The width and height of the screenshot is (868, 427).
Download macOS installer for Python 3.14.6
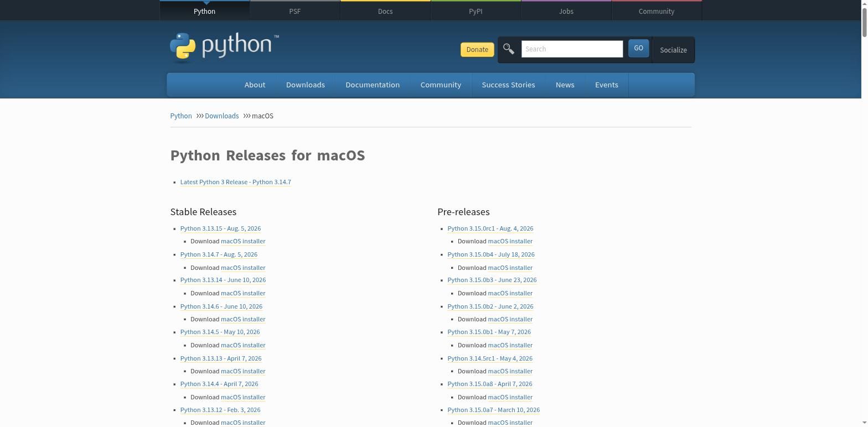pos(243,319)
